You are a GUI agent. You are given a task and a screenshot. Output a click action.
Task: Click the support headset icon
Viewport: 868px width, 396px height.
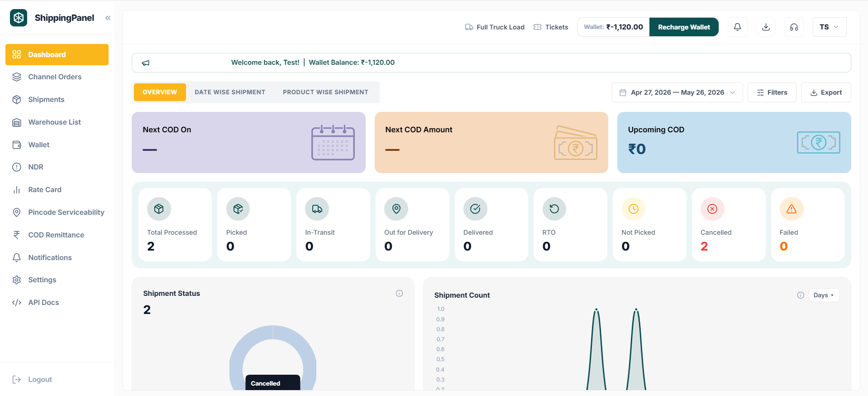coord(794,27)
